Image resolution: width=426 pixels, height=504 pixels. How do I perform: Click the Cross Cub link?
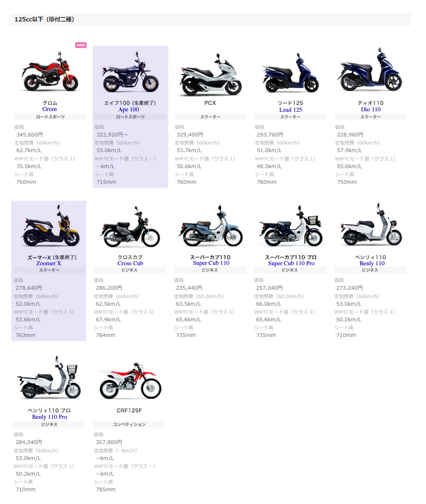click(x=130, y=263)
